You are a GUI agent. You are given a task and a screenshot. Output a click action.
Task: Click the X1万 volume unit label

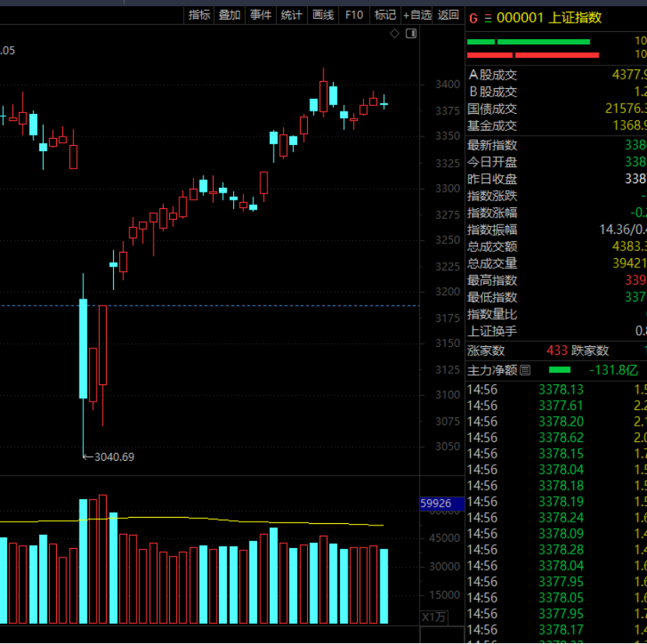433,617
